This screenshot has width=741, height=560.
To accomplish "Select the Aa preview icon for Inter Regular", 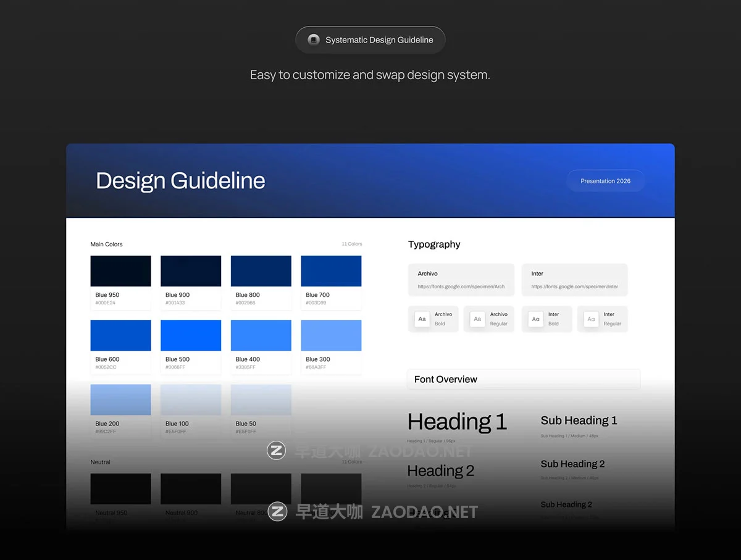I will coord(591,319).
